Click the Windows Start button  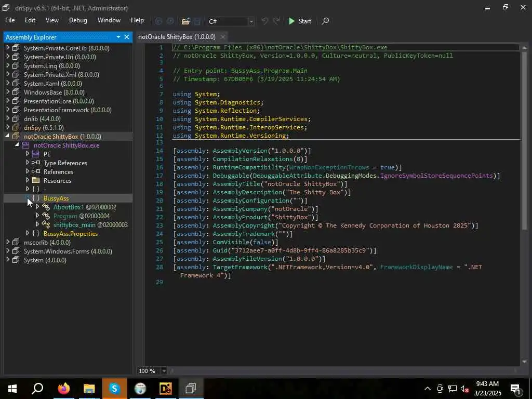pos(12,388)
